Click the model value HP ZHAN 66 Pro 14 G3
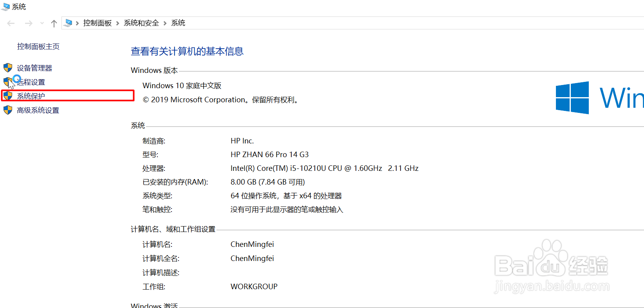Viewport: 644px width, 308px height. click(270, 154)
